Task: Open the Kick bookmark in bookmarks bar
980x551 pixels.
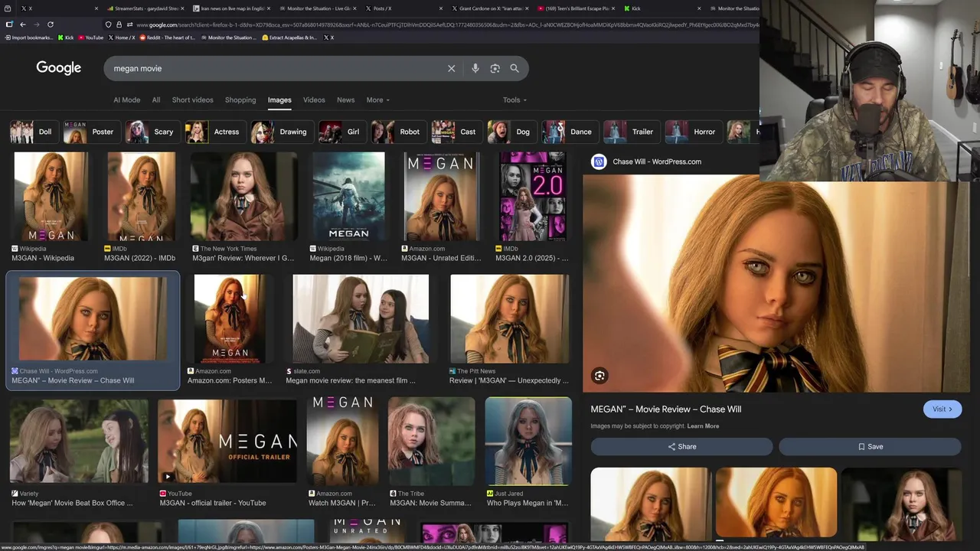Action: click(x=66, y=37)
